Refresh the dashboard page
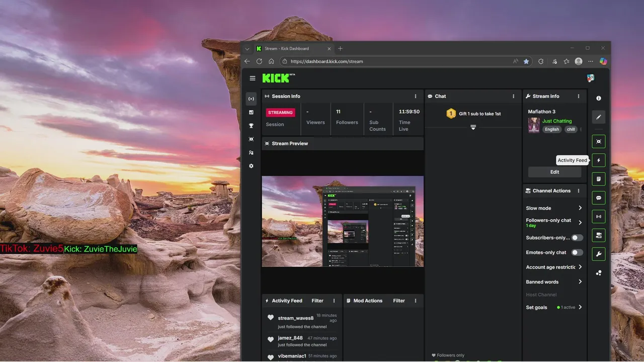 [259, 61]
